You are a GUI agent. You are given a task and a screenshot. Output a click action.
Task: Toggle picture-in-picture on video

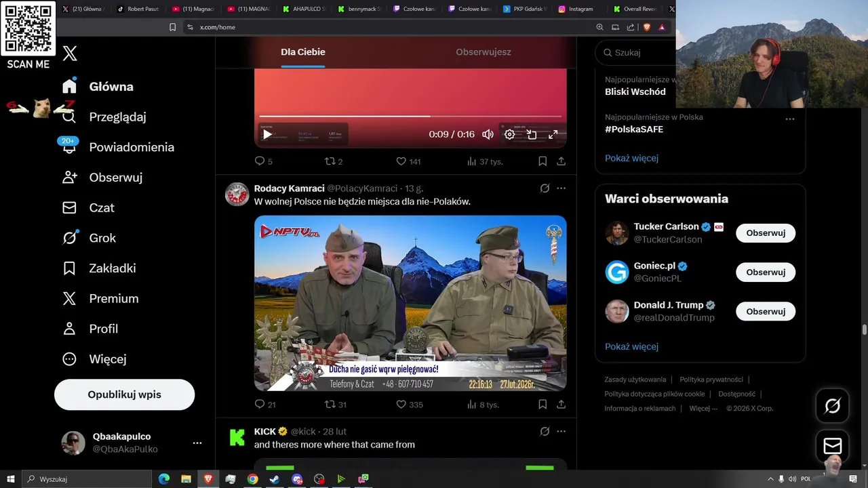tap(532, 134)
